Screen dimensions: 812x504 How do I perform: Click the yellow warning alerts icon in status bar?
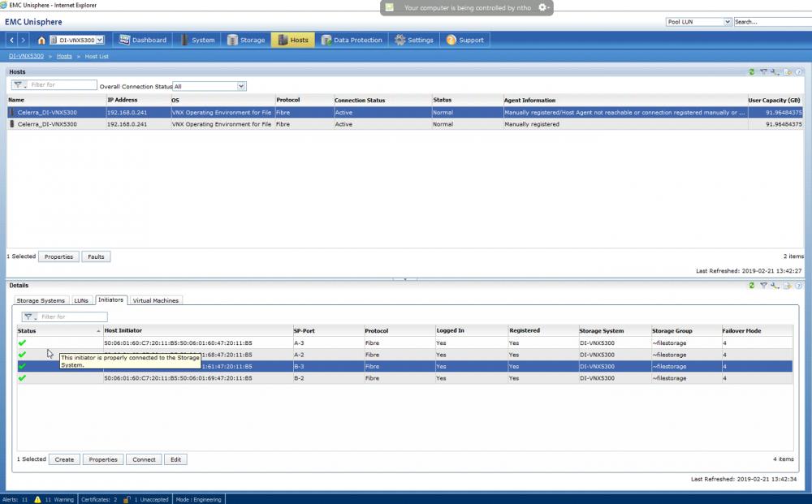tap(37, 499)
